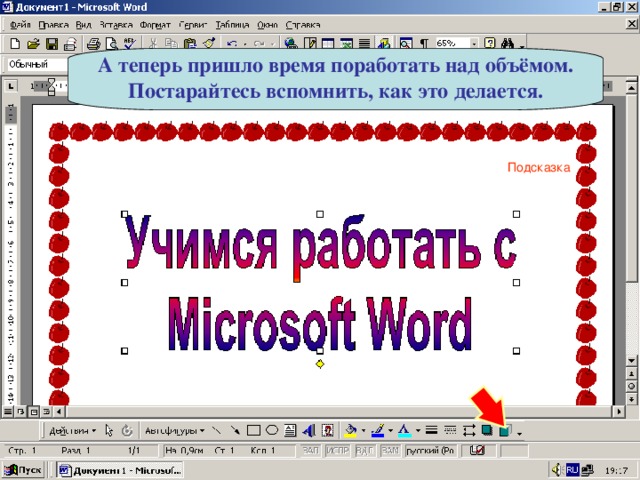
Task: Activate the Format Painter brush
Action: coord(209,43)
